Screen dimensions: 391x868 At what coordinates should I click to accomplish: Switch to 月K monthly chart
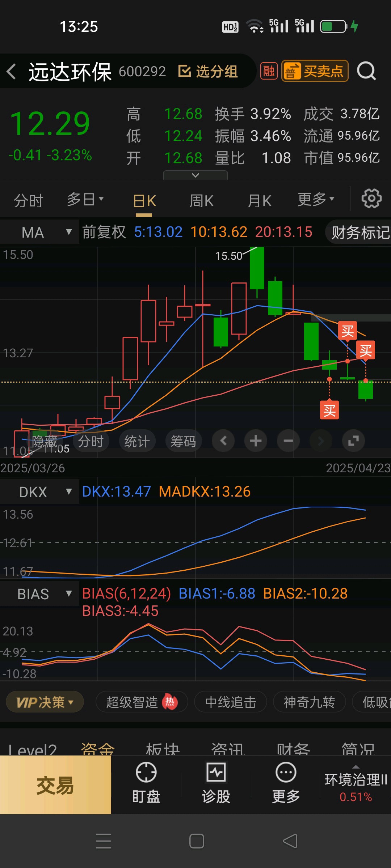pos(259,201)
